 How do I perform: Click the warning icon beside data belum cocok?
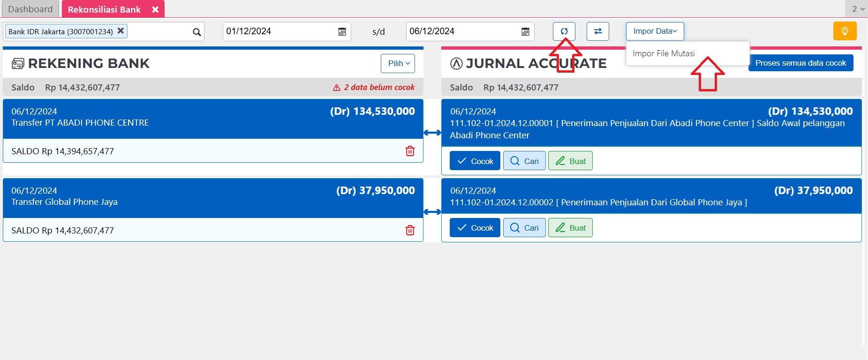click(337, 88)
